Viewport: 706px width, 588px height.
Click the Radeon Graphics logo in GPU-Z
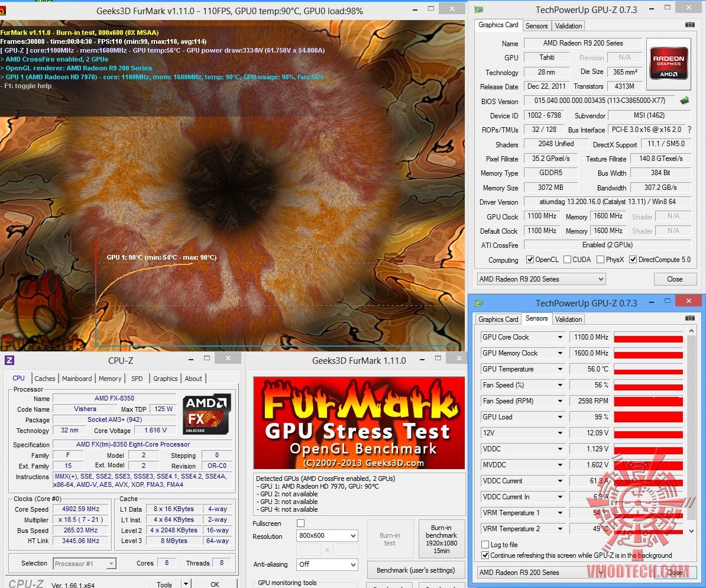669,63
